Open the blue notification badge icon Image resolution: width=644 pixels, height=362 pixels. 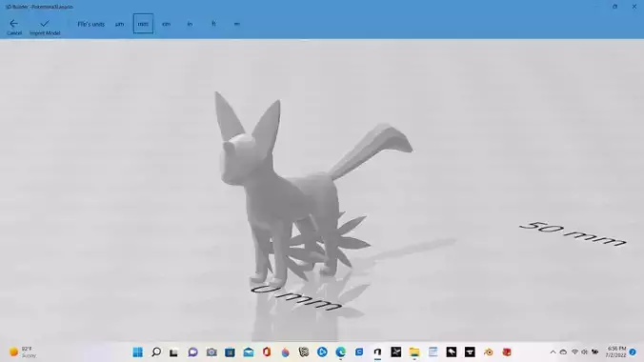point(633,352)
